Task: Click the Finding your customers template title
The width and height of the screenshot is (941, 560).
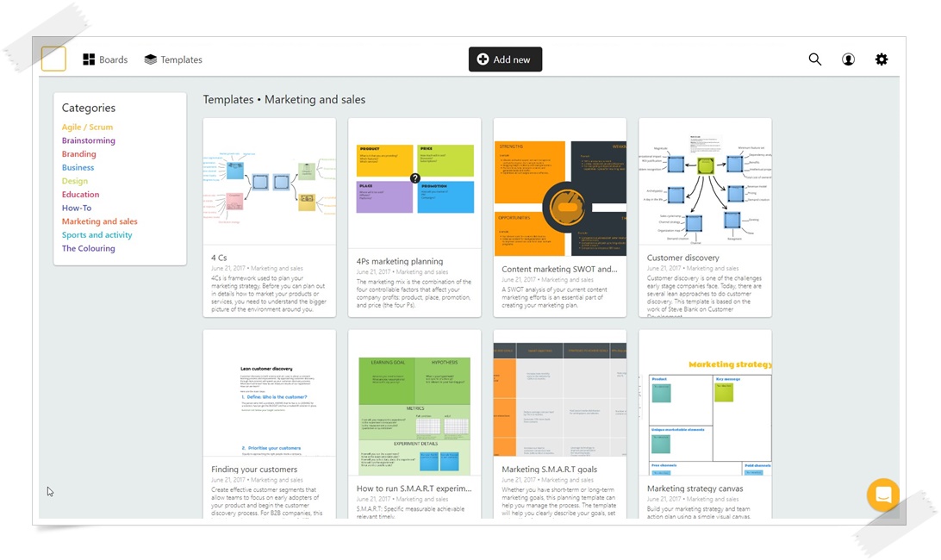Action: click(254, 470)
